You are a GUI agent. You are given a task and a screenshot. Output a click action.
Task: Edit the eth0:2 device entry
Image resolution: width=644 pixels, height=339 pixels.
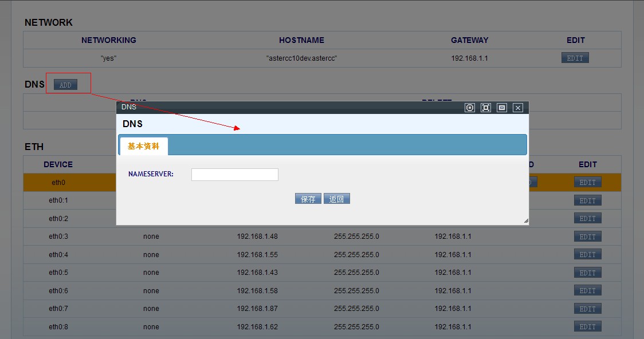(587, 219)
